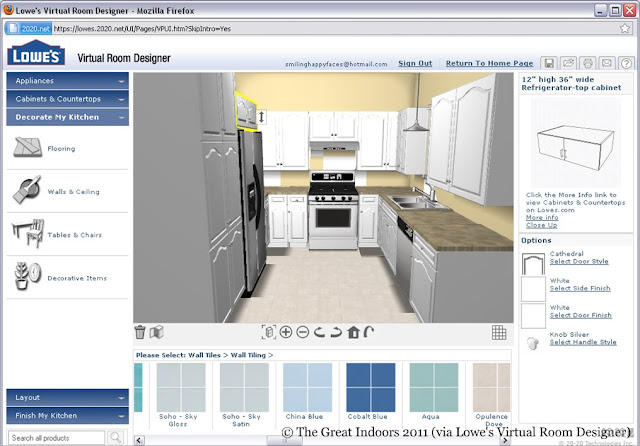
Task: Click the Decorative Items plant icon
Action: [x=28, y=276]
